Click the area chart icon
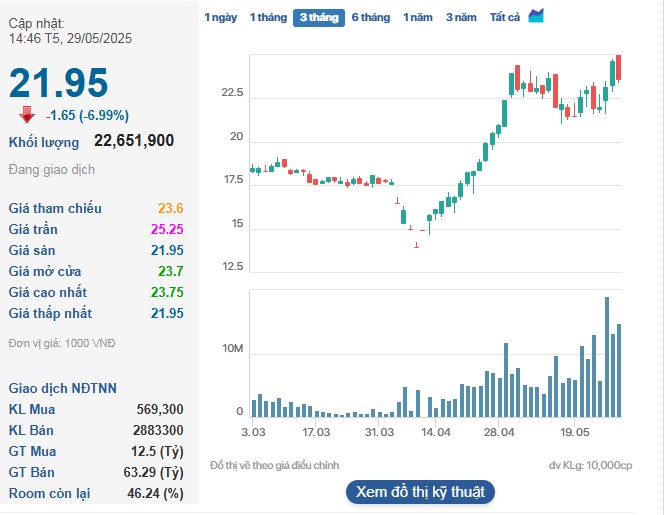Viewport: 666px width, 515px height. pos(537,16)
